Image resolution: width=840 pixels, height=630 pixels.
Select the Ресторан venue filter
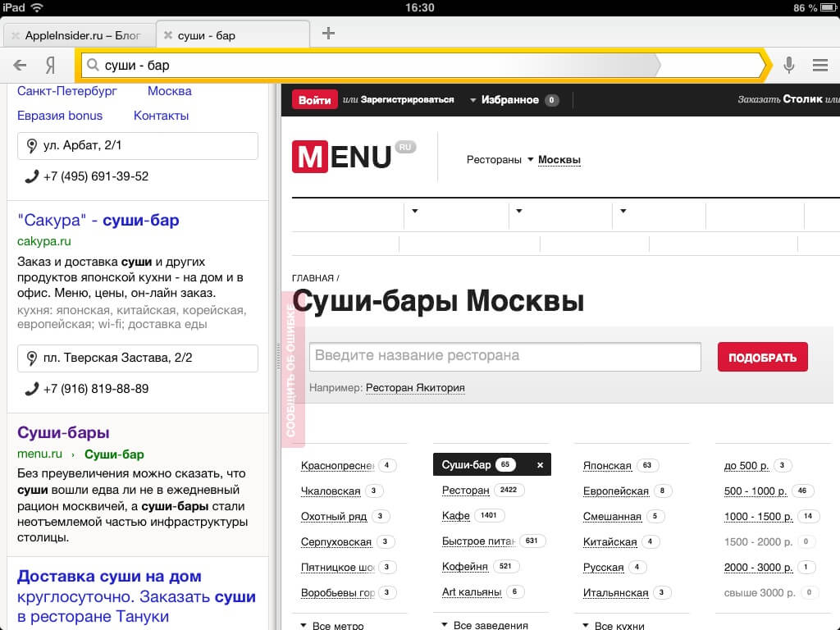466,491
